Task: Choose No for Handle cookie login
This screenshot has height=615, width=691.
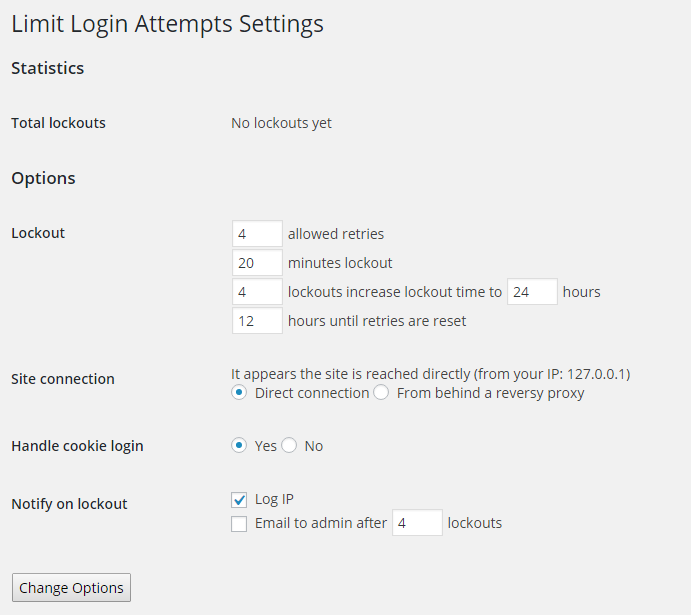Action: pos(289,446)
